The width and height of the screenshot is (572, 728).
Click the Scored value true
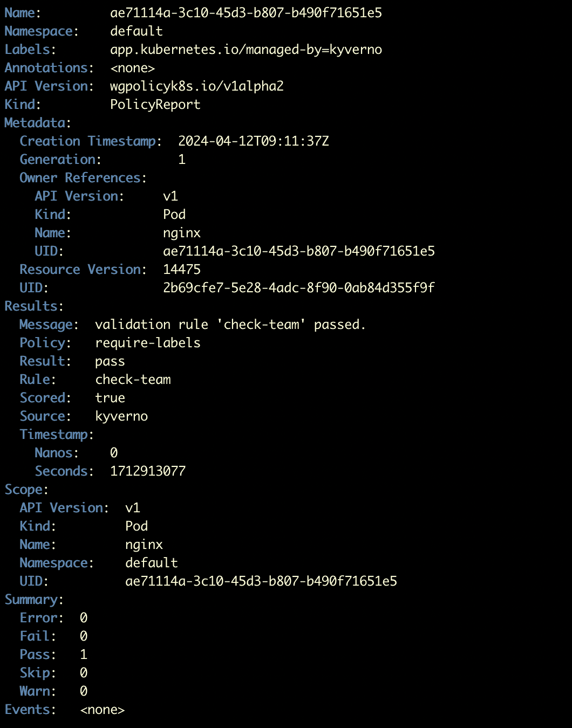click(110, 398)
